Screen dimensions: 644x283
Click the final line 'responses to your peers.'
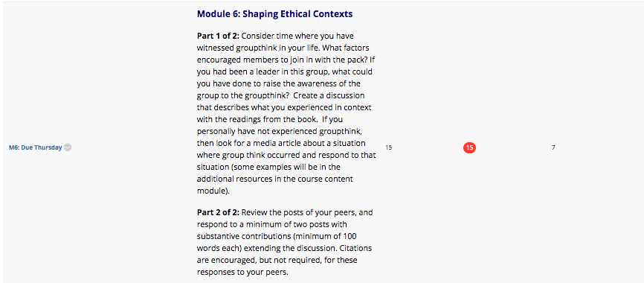coord(241,273)
